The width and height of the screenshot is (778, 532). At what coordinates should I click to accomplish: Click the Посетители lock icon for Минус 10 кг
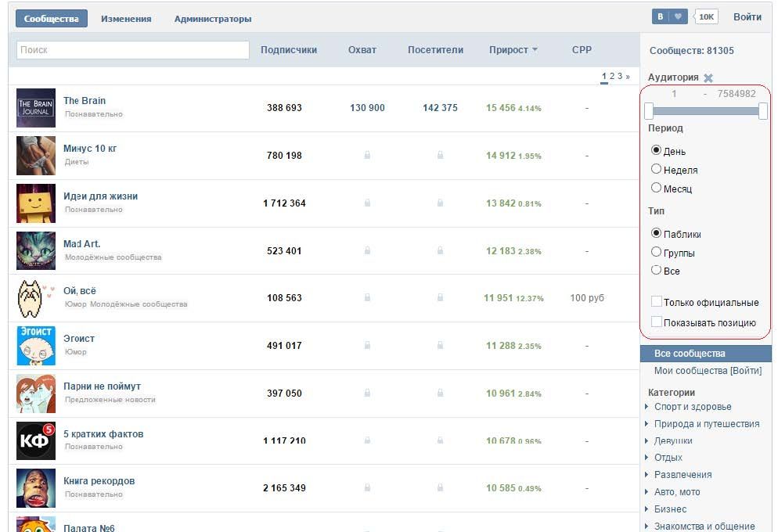click(x=440, y=155)
